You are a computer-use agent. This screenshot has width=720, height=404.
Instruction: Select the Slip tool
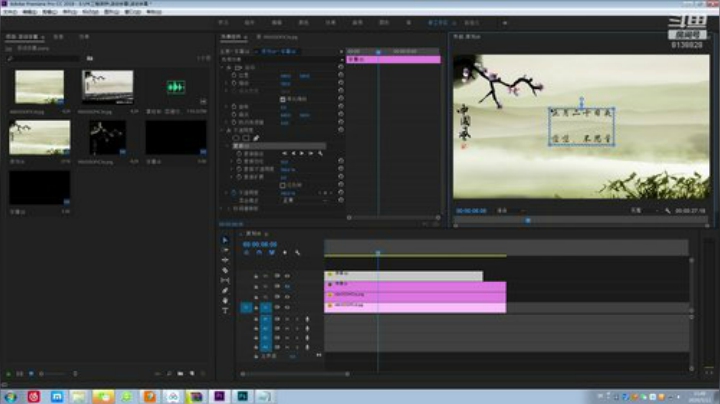click(x=225, y=281)
